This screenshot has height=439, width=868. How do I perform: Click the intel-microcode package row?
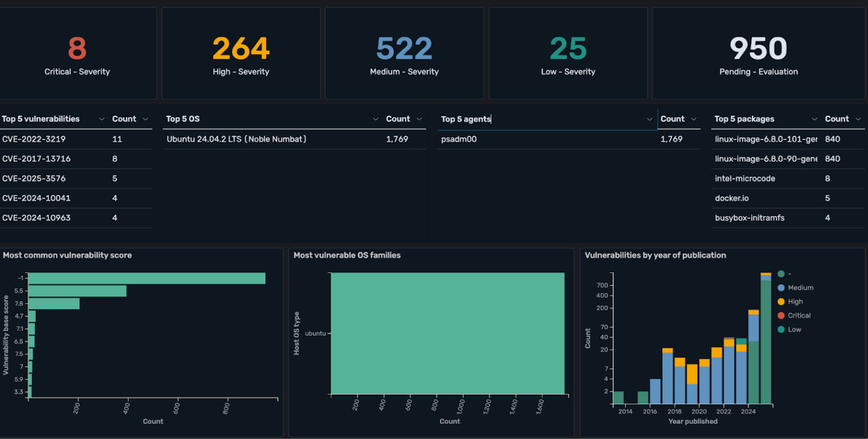pos(744,178)
